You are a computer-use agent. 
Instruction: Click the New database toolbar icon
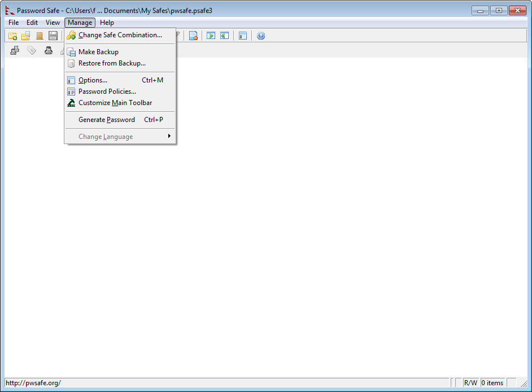12,36
